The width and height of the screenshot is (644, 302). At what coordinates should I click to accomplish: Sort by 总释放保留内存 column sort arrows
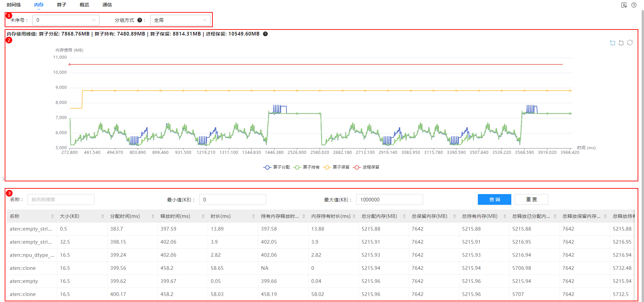click(x=605, y=216)
